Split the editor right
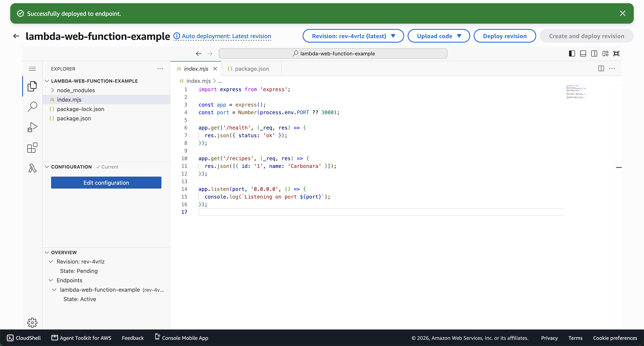The width and height of the screenshot is (644, 346). (x=601, y=69)
